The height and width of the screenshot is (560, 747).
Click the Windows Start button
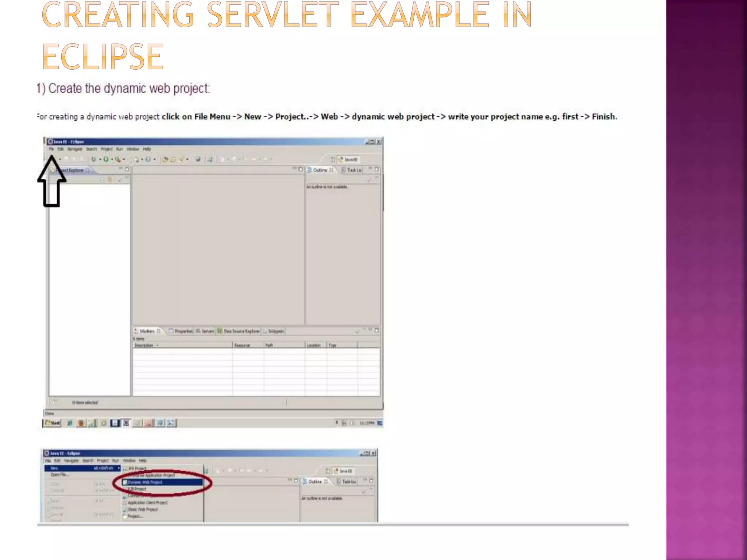point(53,423)
